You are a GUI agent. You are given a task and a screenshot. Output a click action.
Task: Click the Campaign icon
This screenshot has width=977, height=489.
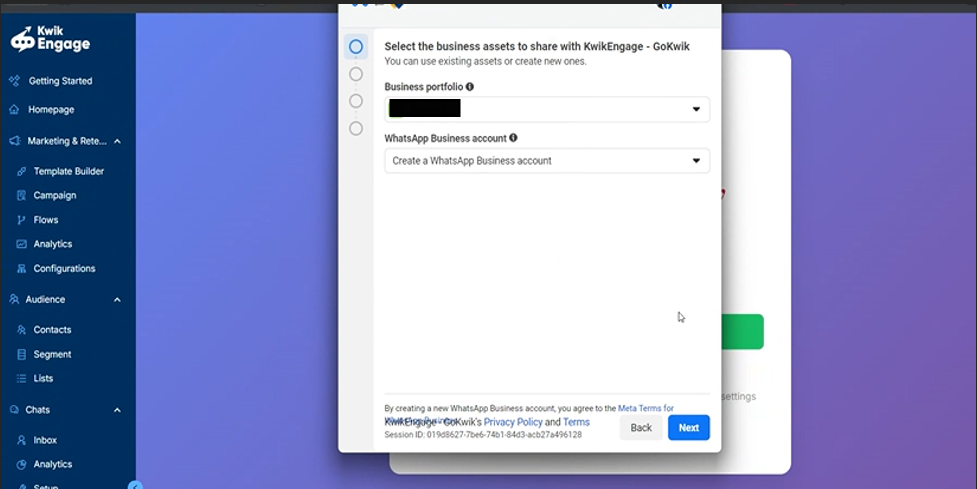point(21,196)
